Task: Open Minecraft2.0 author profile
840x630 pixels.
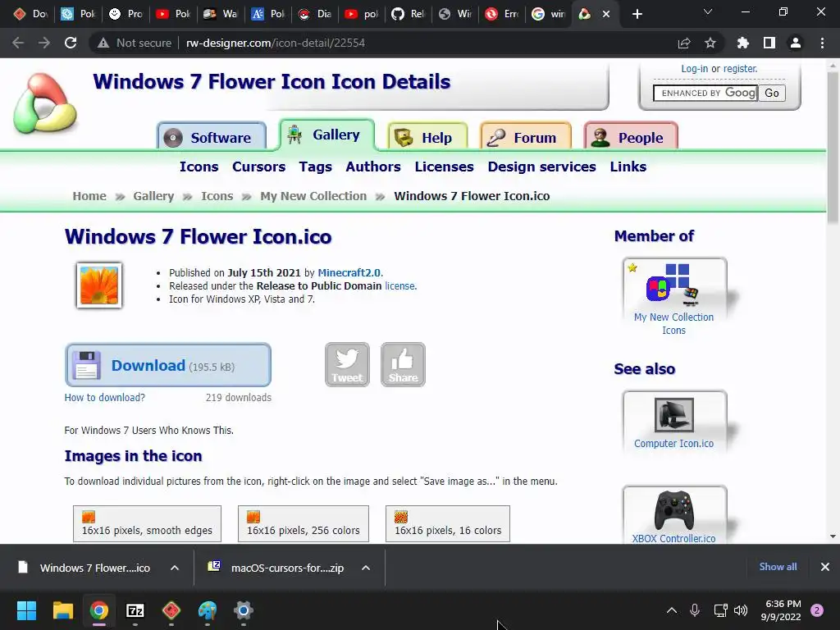Action: [x=349, y=272]
